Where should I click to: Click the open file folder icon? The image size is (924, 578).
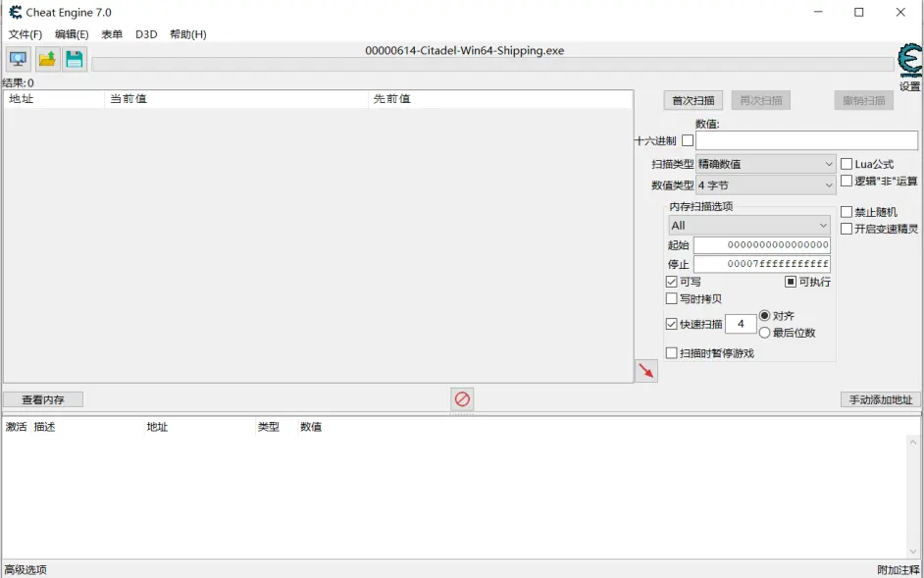[x=47, y=59]
